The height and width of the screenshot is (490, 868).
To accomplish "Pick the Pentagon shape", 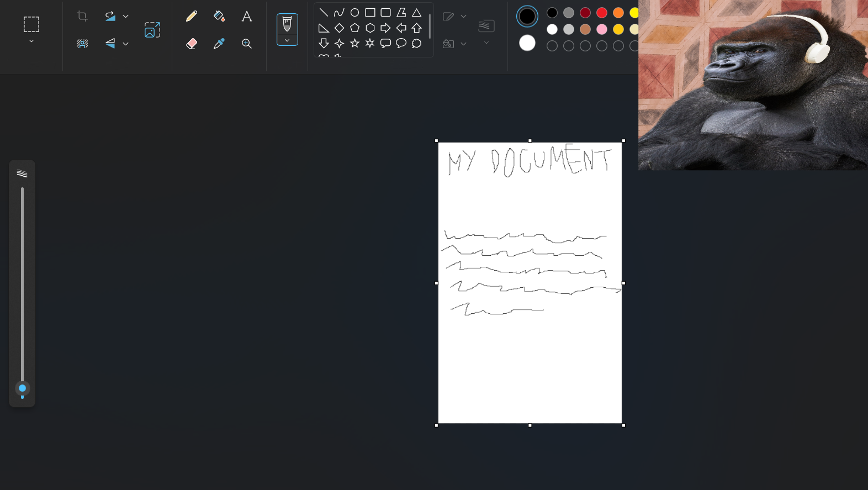I will point(354,28).
